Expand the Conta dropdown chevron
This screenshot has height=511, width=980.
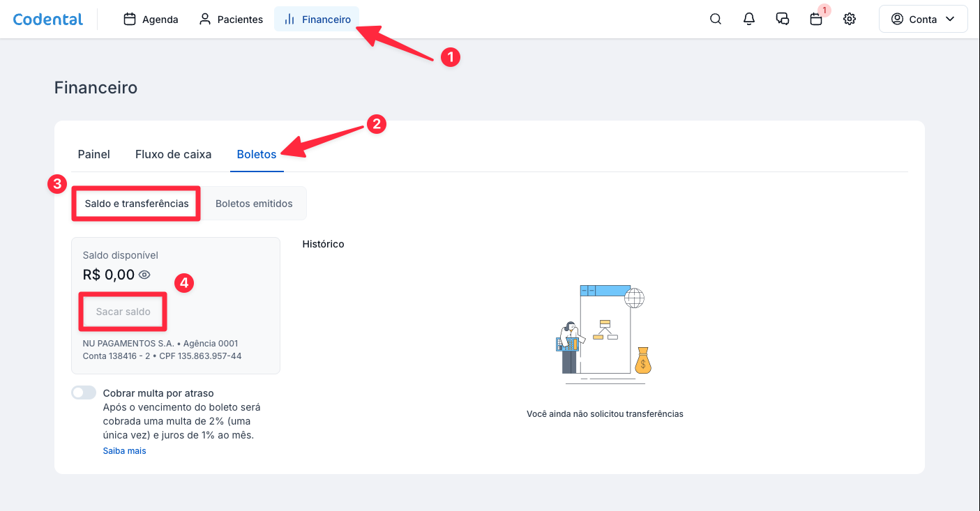949,20
